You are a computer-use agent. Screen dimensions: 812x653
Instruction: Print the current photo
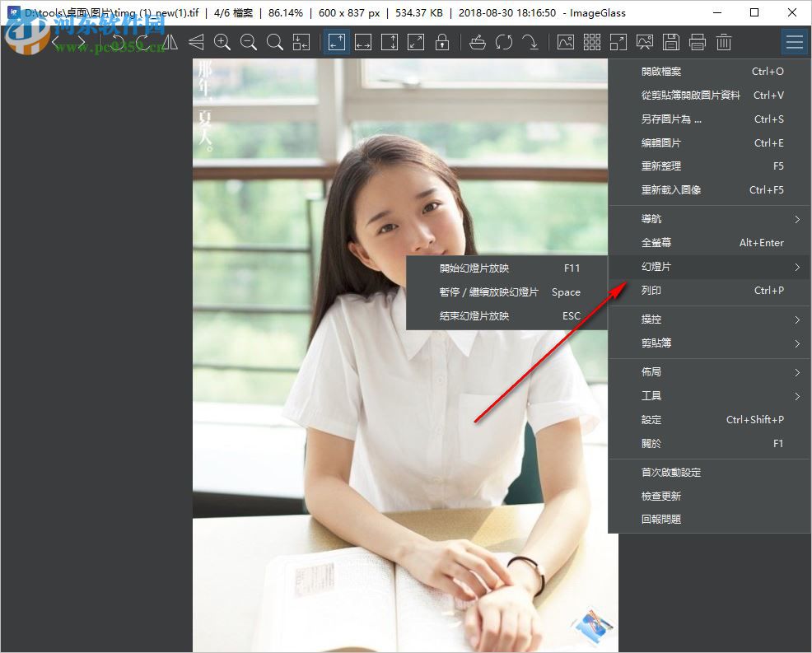[698, 42]
